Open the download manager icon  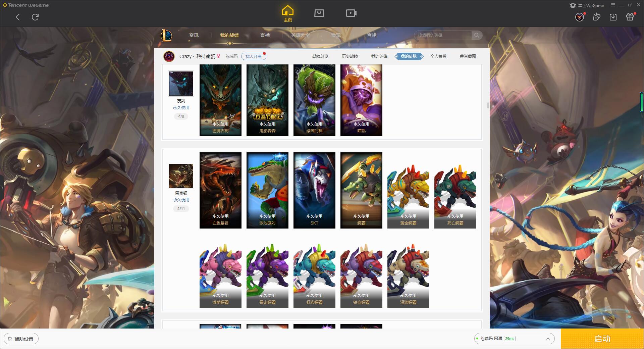pos(613,17)
